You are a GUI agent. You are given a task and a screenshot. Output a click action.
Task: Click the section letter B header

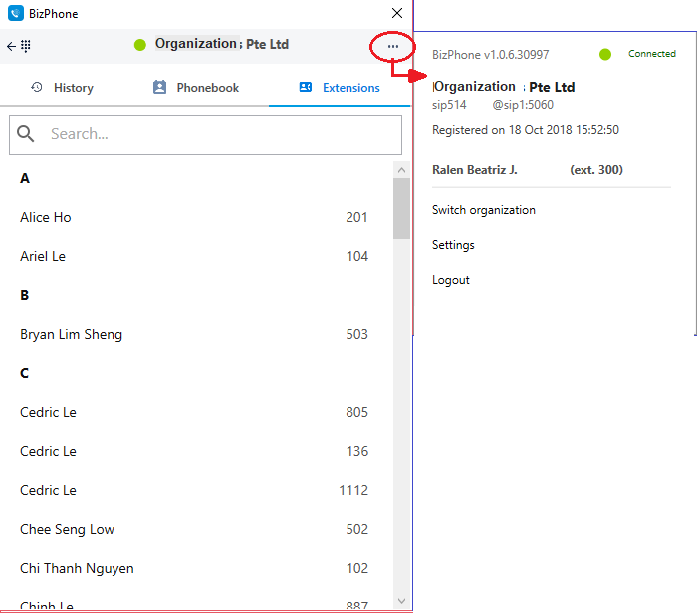point(24,295)
